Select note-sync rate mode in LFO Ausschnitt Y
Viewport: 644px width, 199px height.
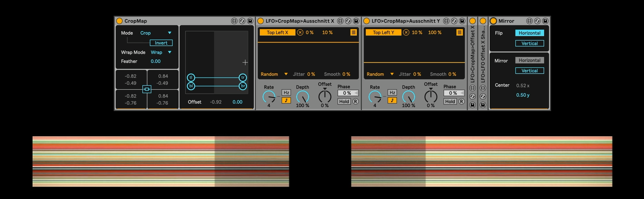click(x=392, y=100)
